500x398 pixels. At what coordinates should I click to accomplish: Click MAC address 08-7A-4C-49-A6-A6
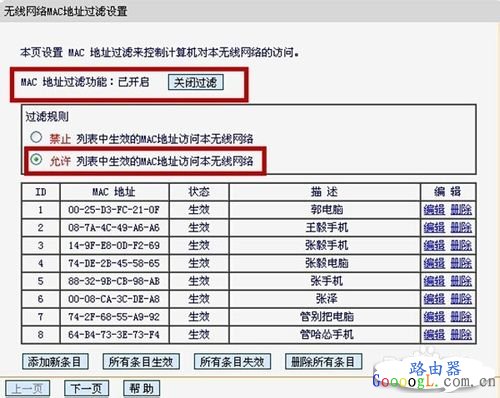click(114, 228)
